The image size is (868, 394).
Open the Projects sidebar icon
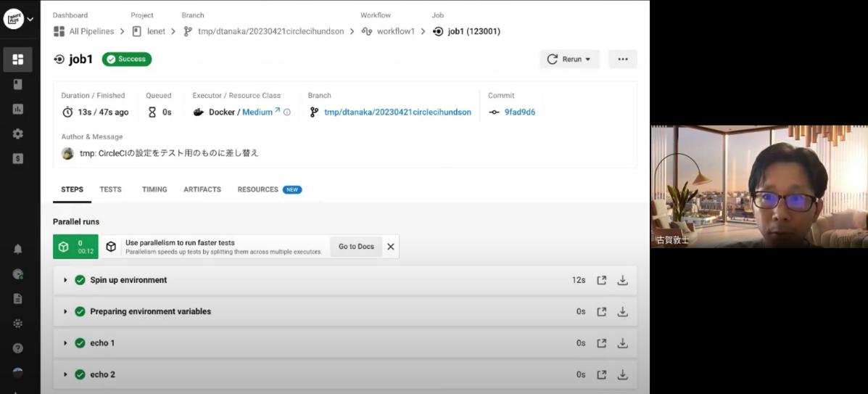pos(17,84)
